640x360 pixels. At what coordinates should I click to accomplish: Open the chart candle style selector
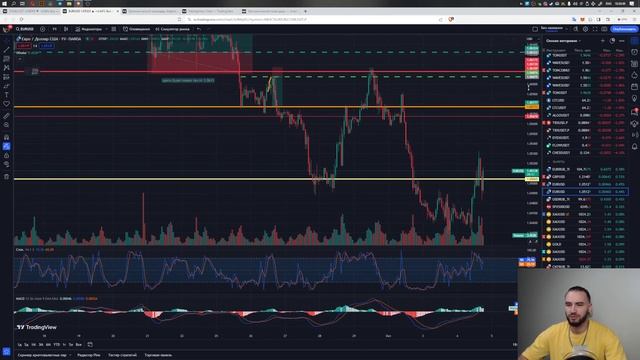coord(66,29)
